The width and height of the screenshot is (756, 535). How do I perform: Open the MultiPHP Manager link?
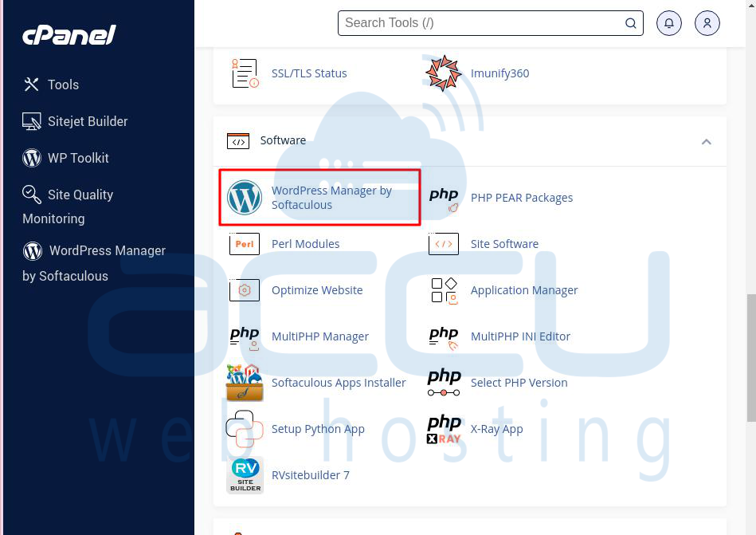320,336
